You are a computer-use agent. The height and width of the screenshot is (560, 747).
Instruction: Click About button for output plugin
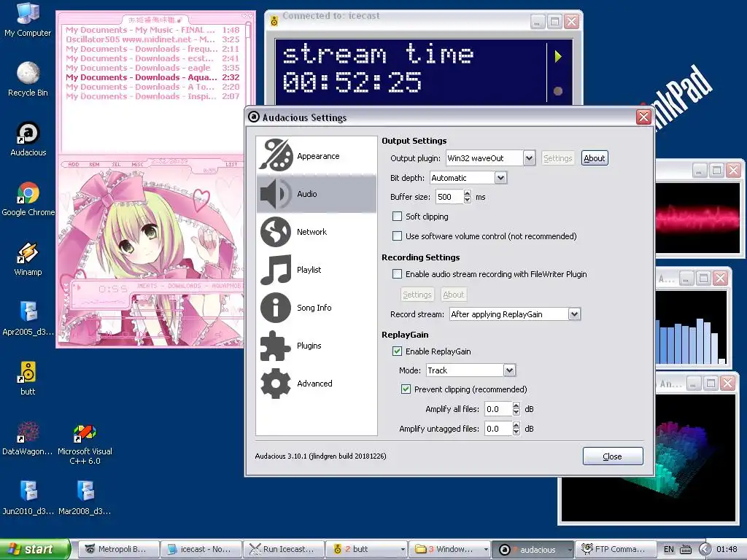click(x=595, y=158)
